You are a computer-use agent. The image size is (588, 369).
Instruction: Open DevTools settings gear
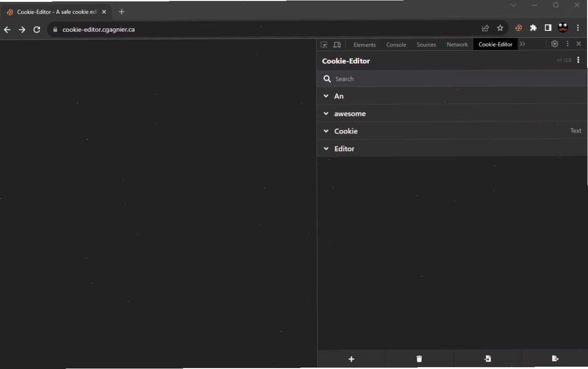[554, 44]
